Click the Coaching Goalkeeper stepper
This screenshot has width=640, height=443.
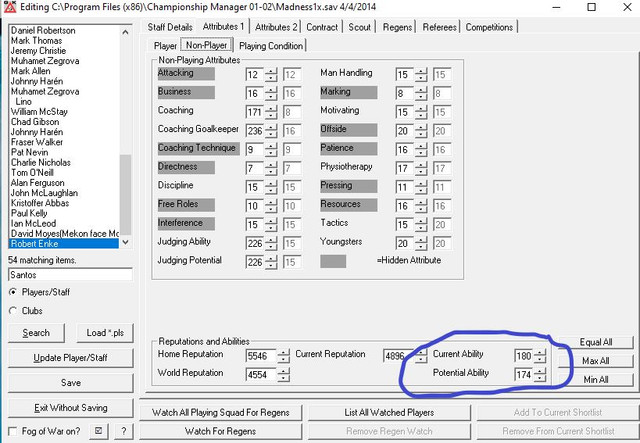point(271,131)
